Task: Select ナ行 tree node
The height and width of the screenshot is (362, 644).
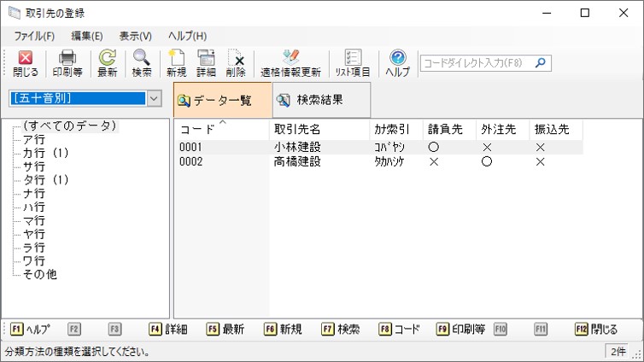Action: click(33, 193)
